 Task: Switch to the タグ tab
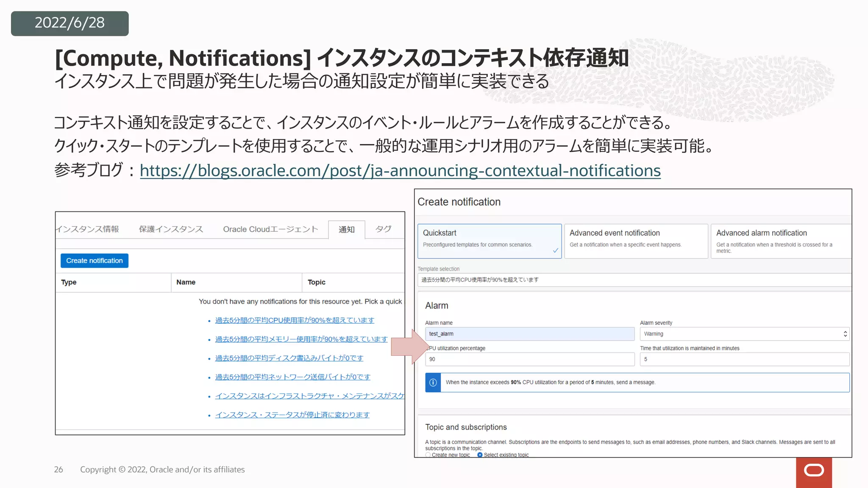click(383, 229)
